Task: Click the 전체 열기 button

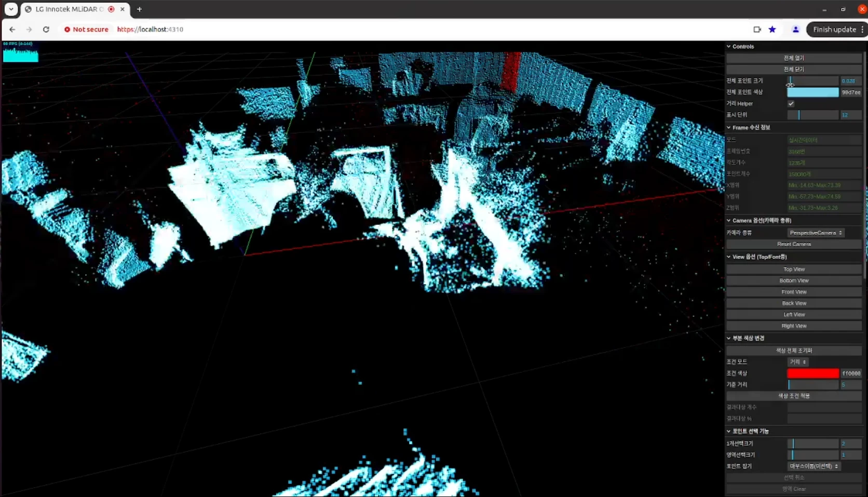Action: [x=794, y=58]
